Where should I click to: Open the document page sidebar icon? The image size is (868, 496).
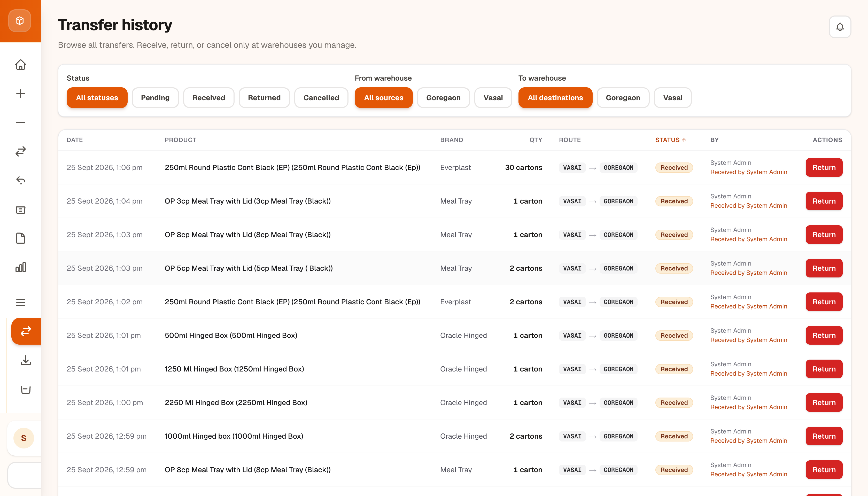[x=21, y=238]
